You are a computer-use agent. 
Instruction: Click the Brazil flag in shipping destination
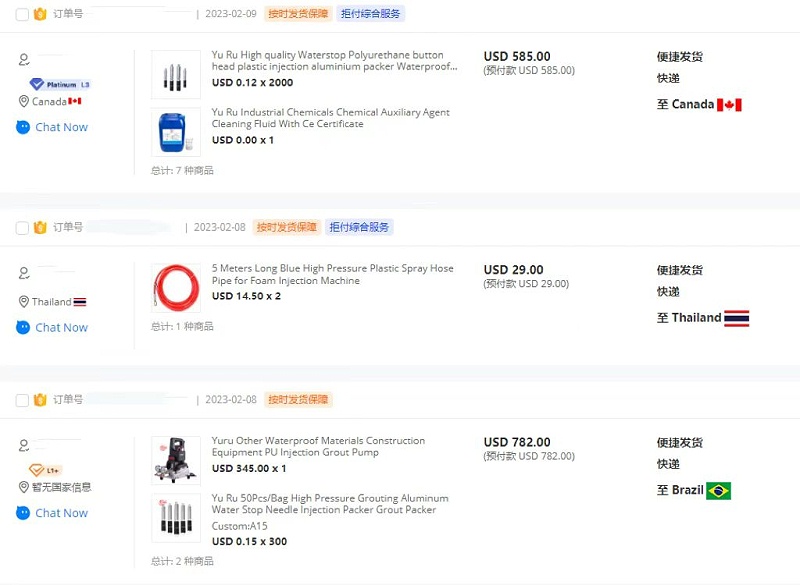(718, 491)
